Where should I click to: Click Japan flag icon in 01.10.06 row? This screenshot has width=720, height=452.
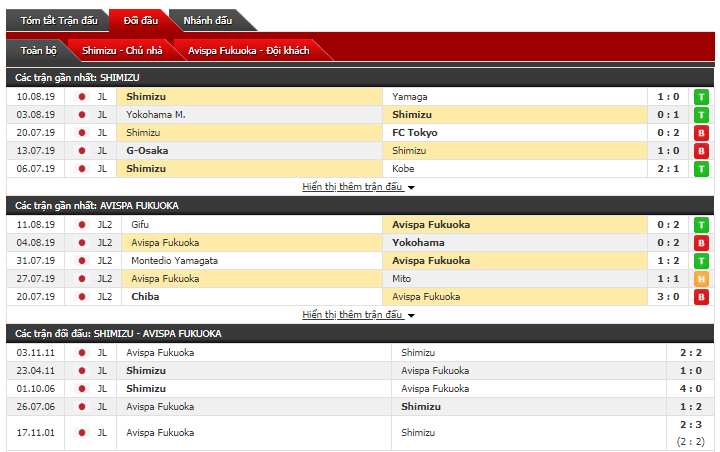tap(82, 389)
